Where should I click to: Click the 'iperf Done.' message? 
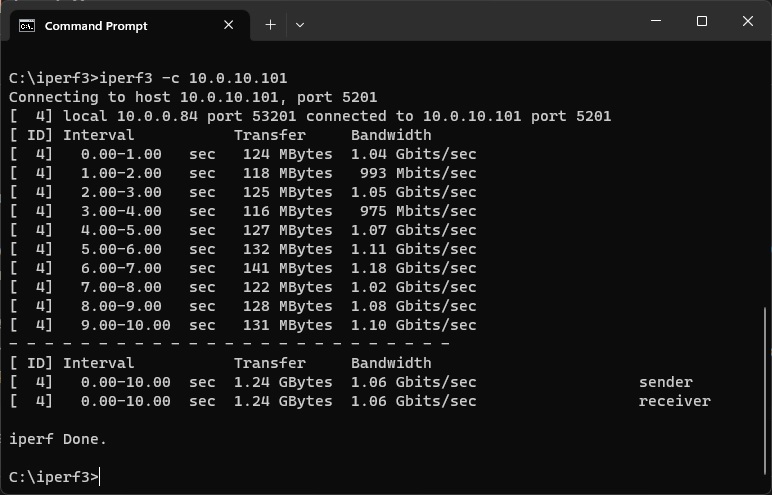[58, 439]
